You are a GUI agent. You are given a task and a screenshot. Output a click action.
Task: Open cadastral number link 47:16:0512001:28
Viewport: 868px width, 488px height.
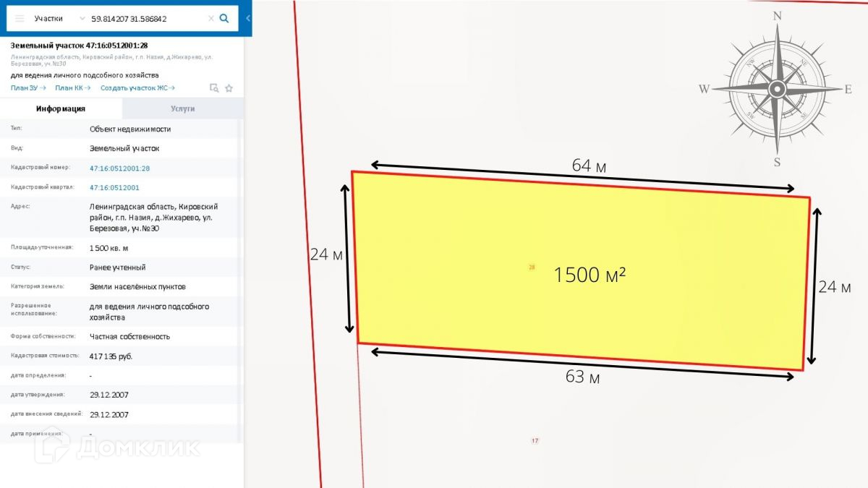[119, 168]
